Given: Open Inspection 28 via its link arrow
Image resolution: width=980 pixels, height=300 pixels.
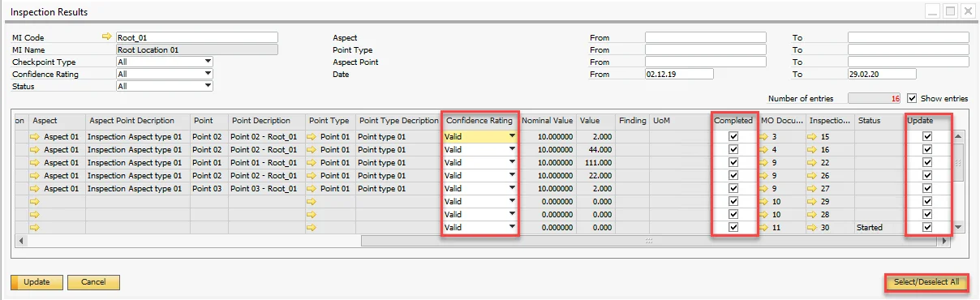Looking at the screenshot, I should click(812, 215).
